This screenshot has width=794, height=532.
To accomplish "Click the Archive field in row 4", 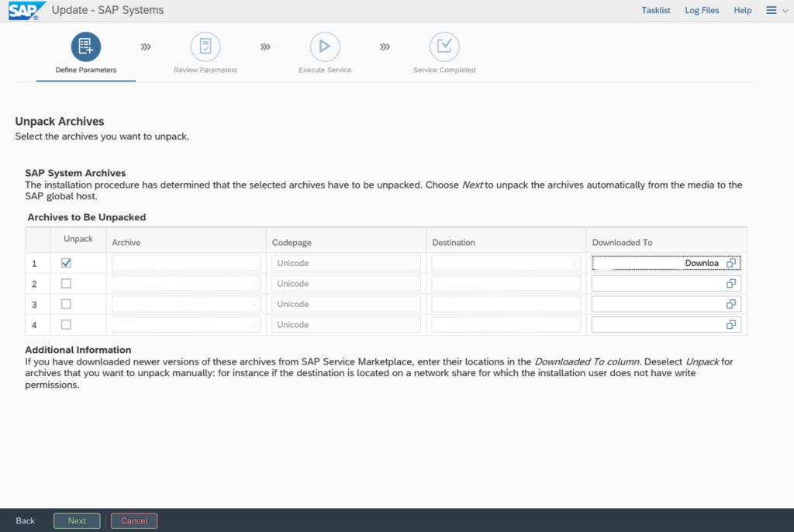I will click(x=186, y=325).
